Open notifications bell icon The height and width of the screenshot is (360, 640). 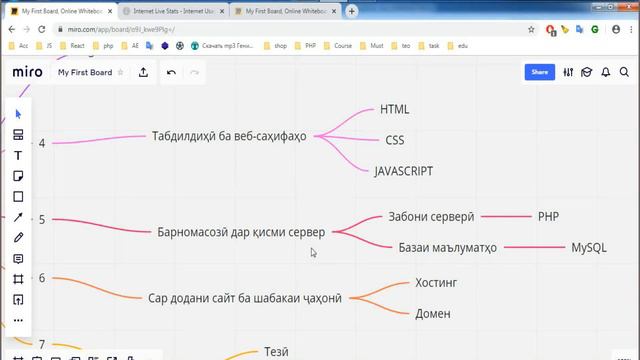(x=606, y=72)
